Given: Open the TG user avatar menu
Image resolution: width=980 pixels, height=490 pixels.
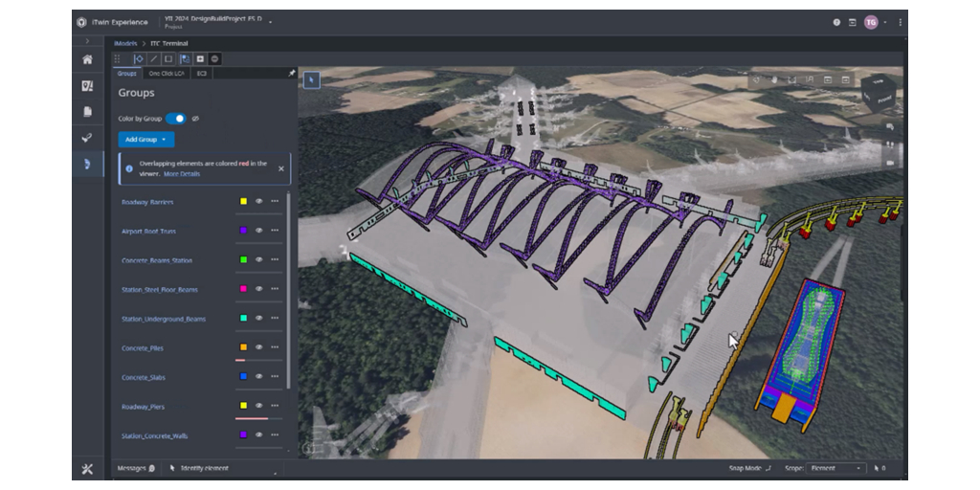Looking at the screenshot, I should point(870,22).
